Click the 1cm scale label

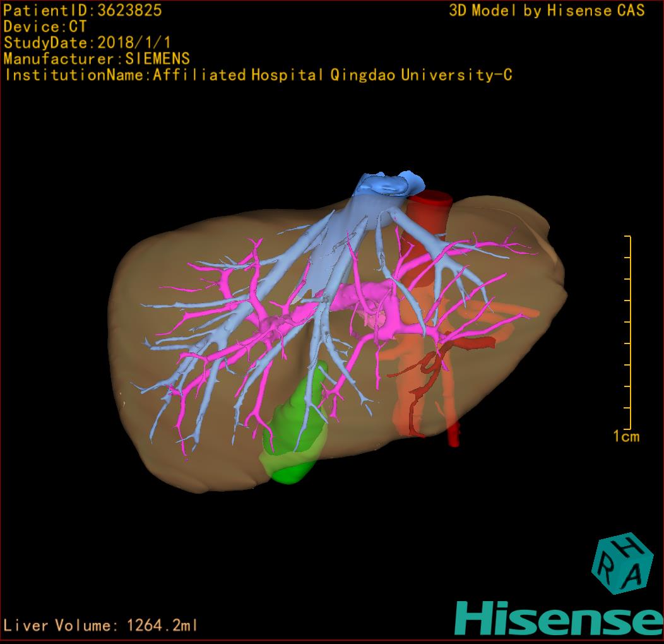[626, 436]
